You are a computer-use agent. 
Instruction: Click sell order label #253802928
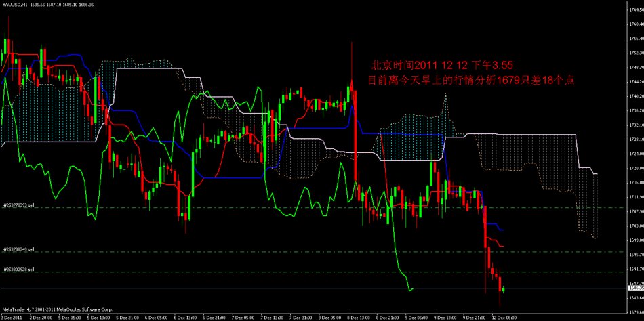[x=19, y=269]
